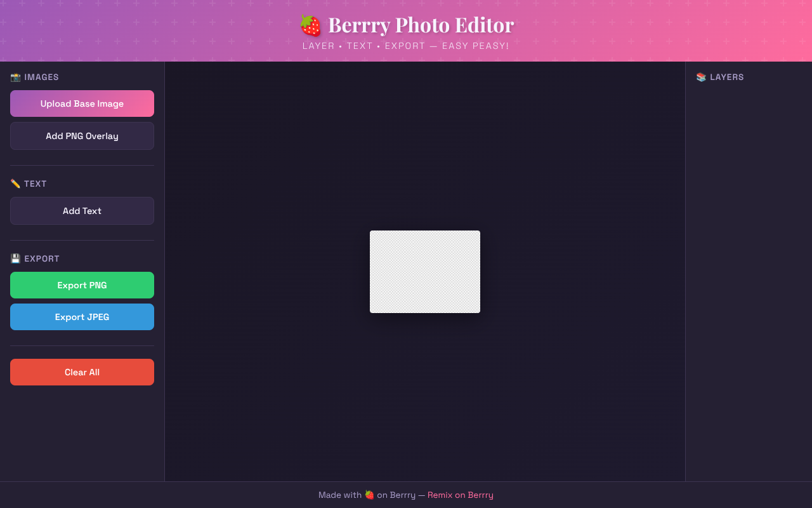Click the strawberry icon in the header
The image size is (812, 508).
pyautogui.click(x=310, y=24)
